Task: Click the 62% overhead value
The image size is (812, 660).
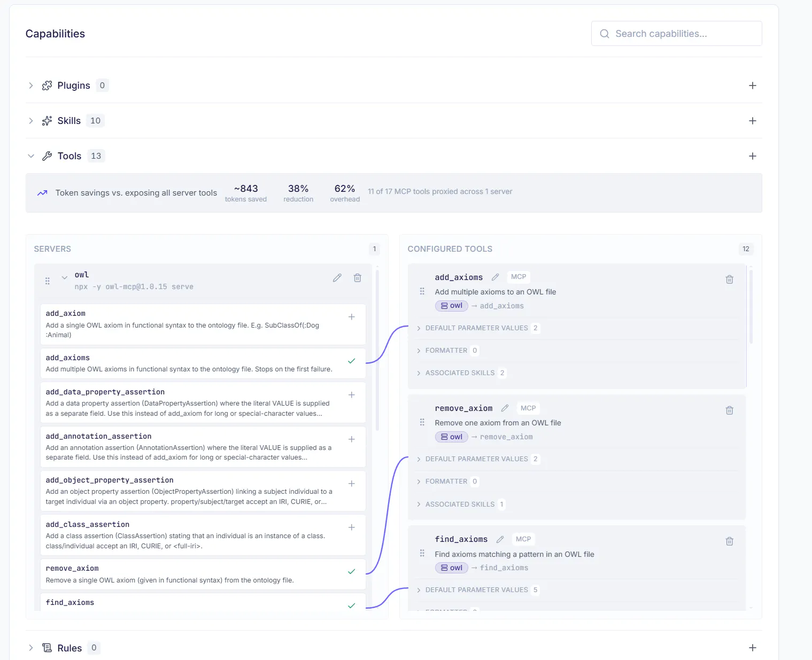Action: pyautogui.click(x=345, y=189)
